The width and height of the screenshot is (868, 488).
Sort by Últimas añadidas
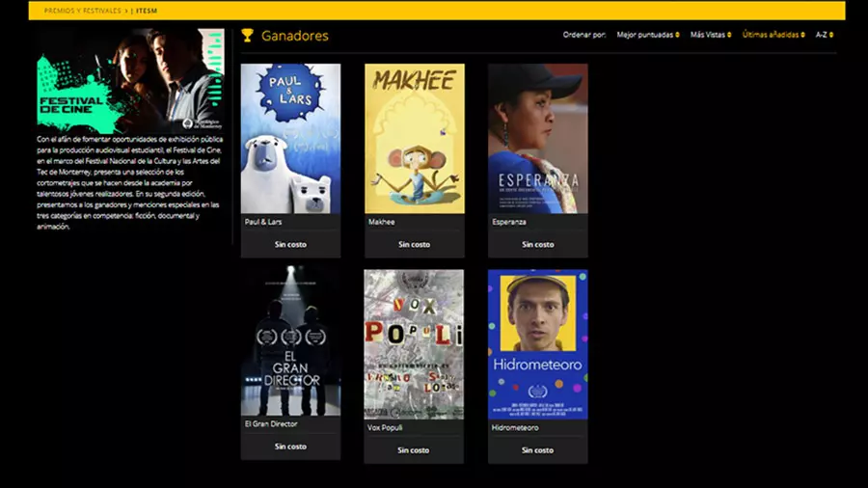pyautogui.click(x=773, y=35)
